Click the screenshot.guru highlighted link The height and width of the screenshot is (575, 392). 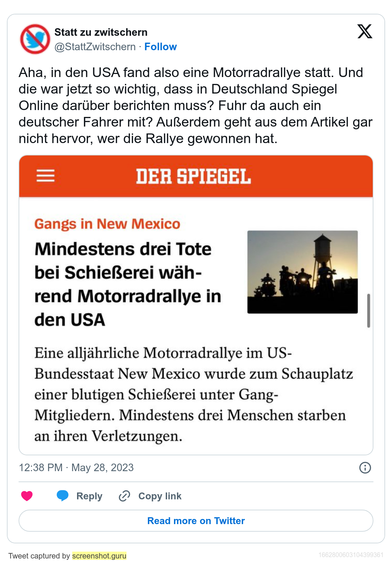point(99,556)
